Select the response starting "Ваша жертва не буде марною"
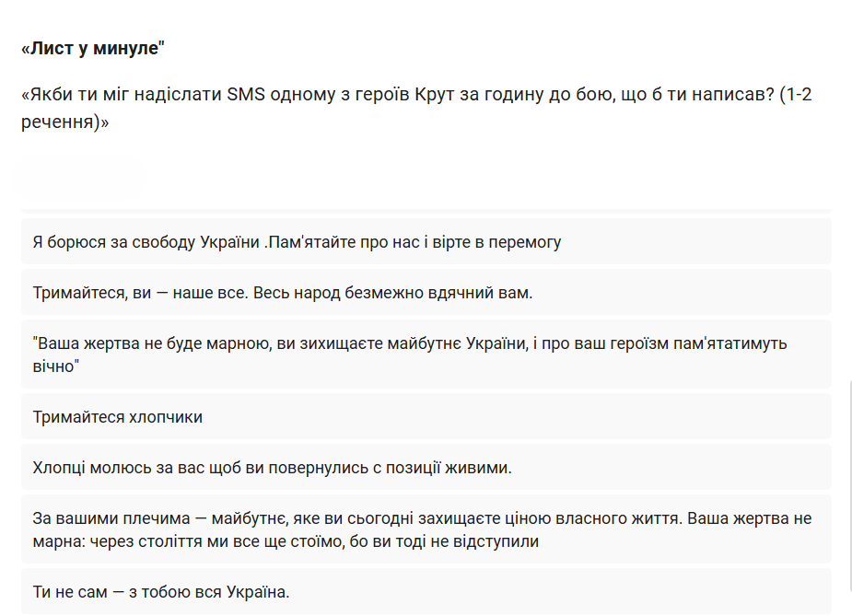Viewport: 852px width, 616px height. [426, 354]
